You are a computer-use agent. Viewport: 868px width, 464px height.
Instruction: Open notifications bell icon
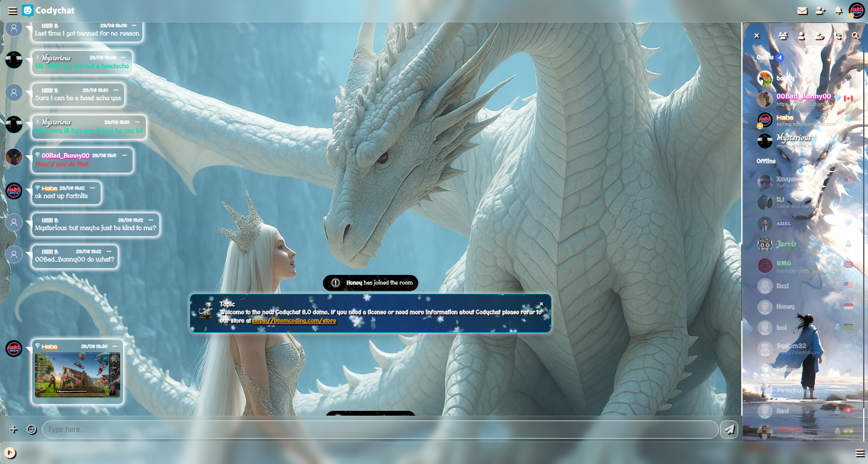pyautogui.click(x=838, y=11)
